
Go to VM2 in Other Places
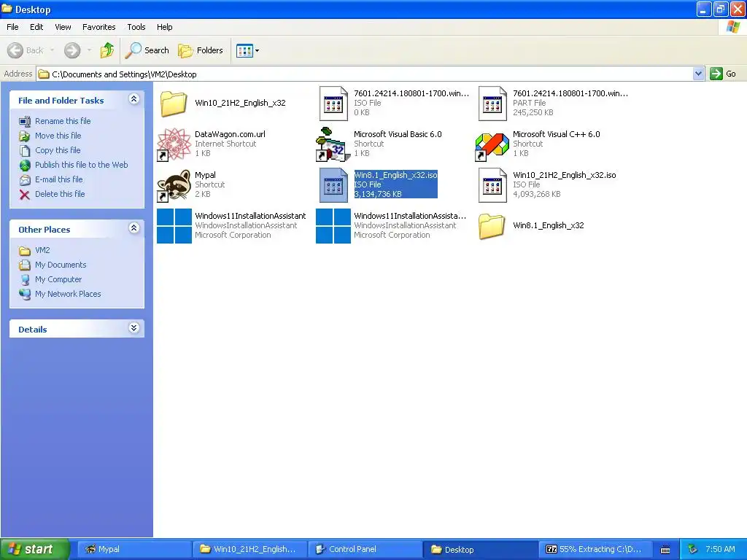click(42, 250)
